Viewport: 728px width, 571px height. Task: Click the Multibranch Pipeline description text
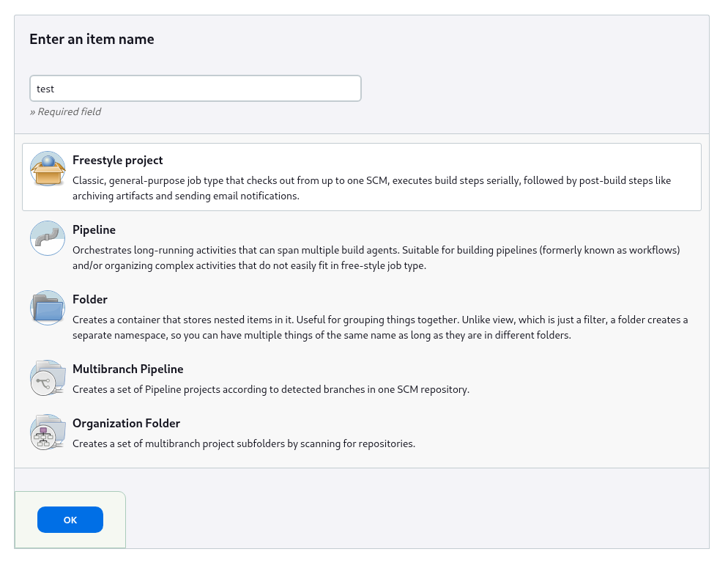270,390
